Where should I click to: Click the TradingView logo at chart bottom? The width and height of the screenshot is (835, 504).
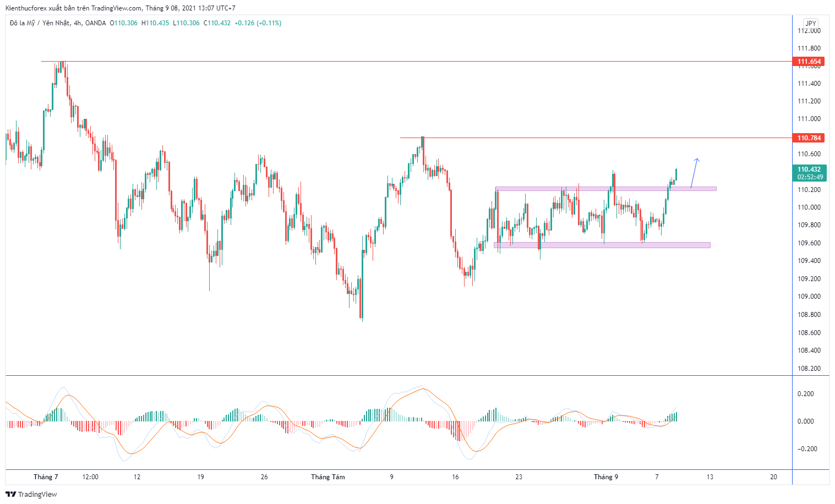tap(31, 494)
